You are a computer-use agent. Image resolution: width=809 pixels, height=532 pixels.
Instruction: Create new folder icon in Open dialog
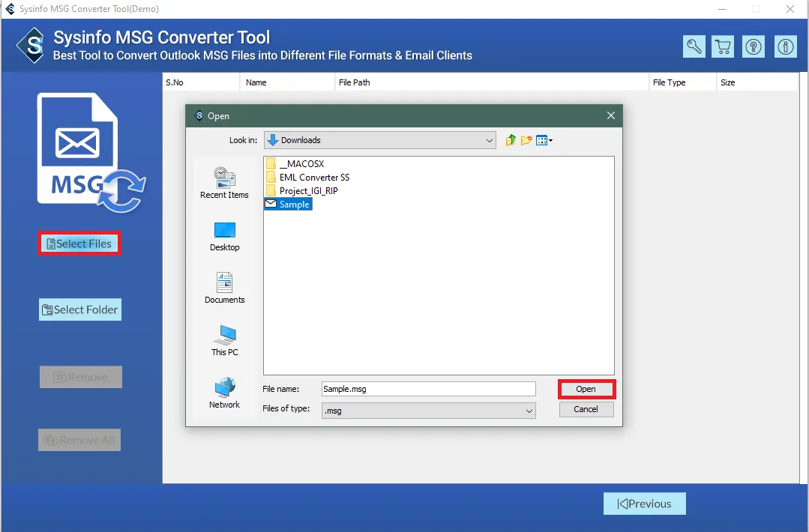[526, 140]
